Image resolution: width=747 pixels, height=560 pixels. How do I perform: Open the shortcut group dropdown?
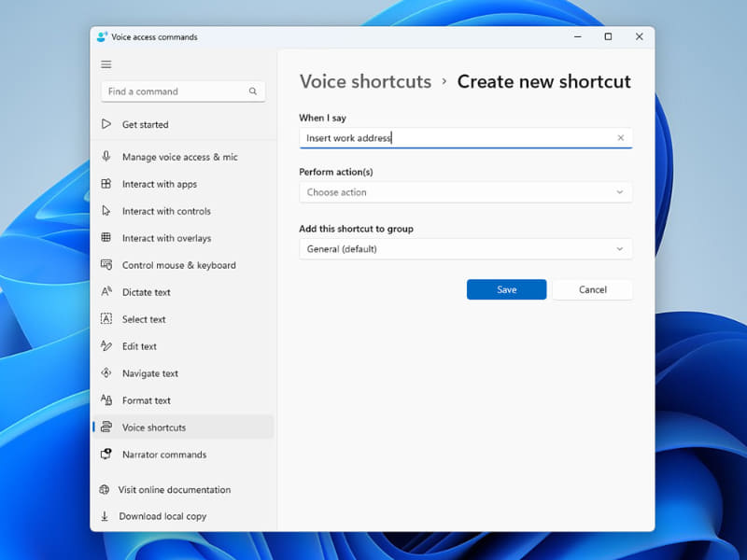click(465, 249)
